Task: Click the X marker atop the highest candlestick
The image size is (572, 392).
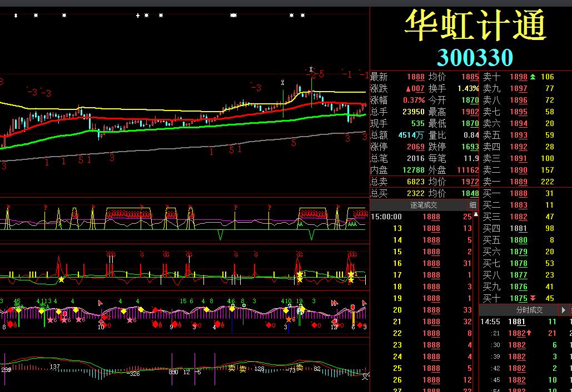Action: 311,69
